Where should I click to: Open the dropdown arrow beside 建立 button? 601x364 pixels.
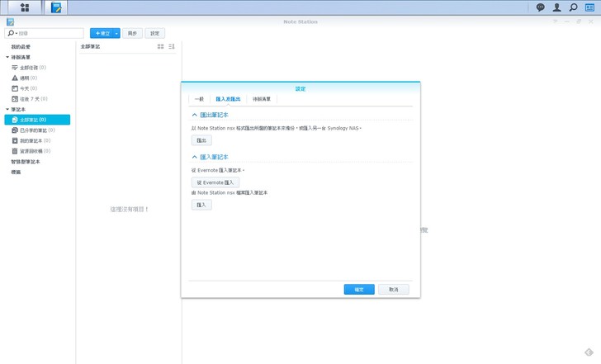117,33
